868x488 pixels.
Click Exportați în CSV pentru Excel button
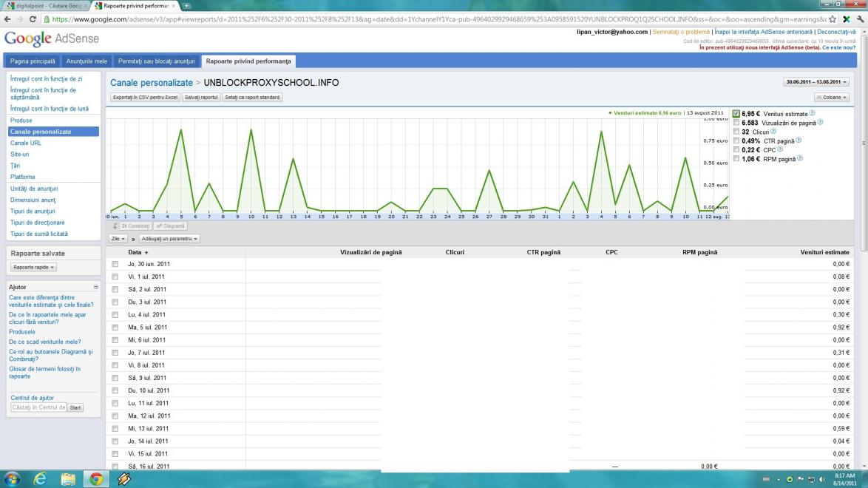coord(145,97)
